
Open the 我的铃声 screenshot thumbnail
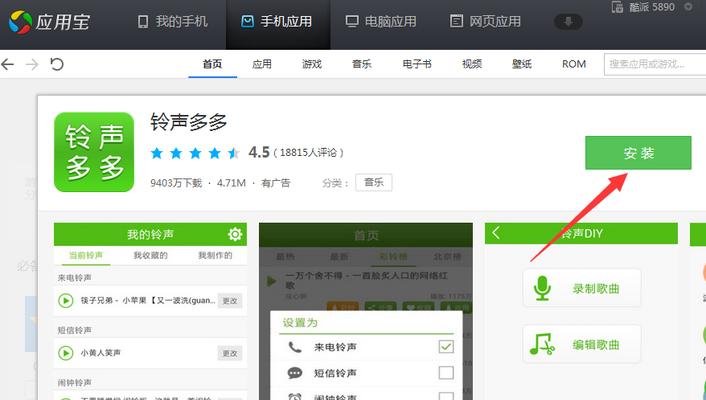150,311
